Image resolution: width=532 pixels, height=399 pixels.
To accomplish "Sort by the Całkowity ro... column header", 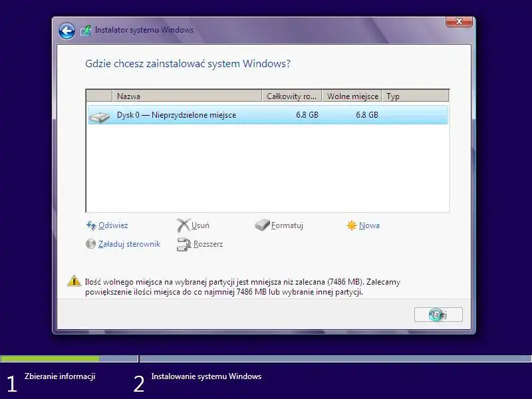I will (x=292, y=96).
